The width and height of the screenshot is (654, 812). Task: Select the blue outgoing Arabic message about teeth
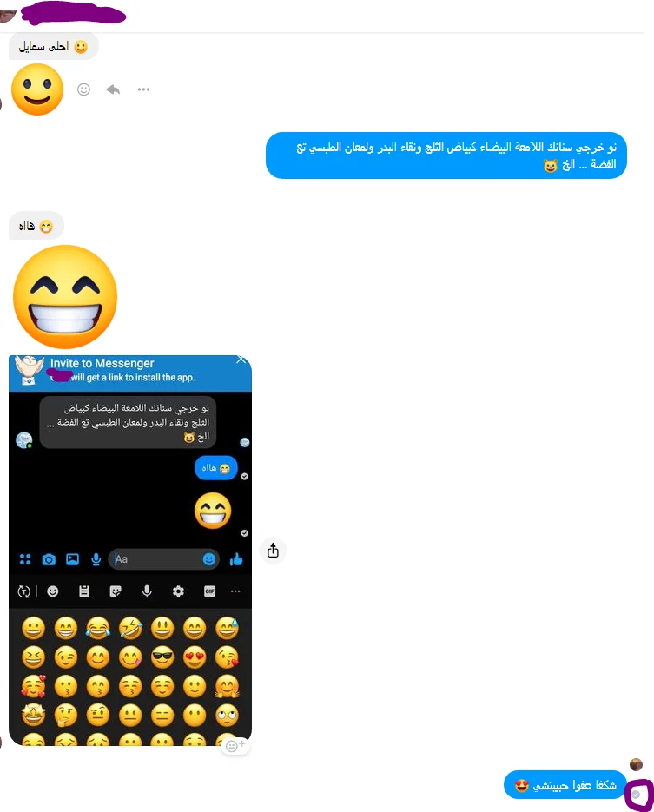446,155
